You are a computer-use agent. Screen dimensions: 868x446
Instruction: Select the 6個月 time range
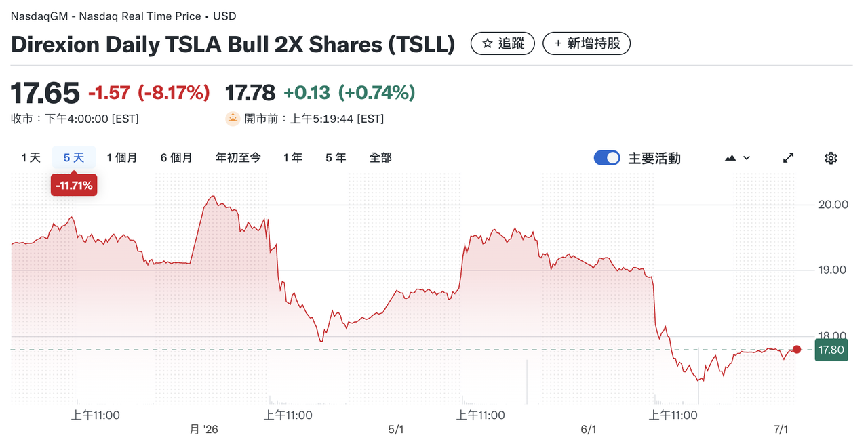pos(176,157)
